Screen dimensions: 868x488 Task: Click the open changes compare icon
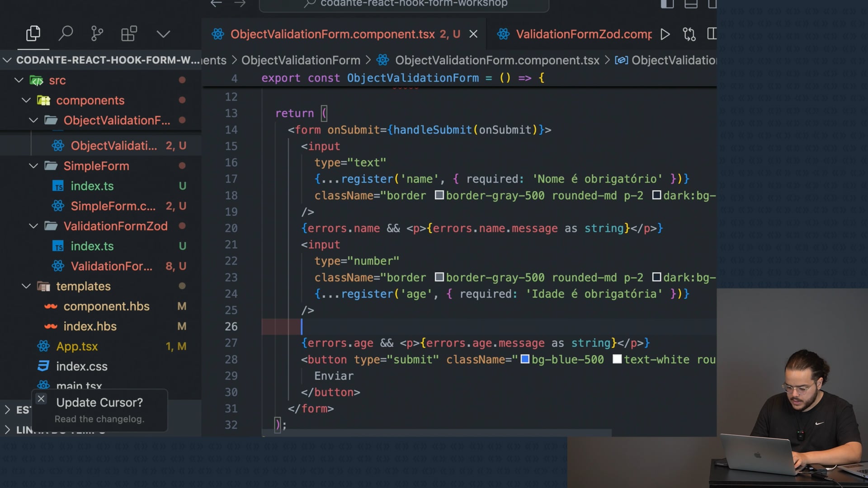tap(689, 34)
